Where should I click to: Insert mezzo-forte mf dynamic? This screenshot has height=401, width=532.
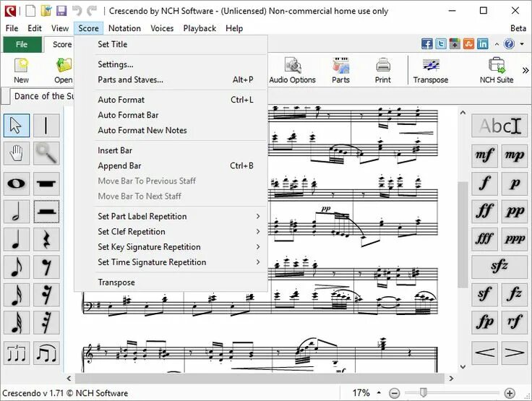(484, 156)
